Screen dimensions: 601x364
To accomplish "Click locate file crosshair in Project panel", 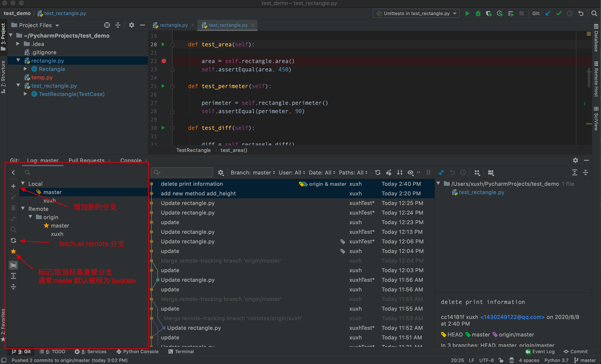I will 107,25.
